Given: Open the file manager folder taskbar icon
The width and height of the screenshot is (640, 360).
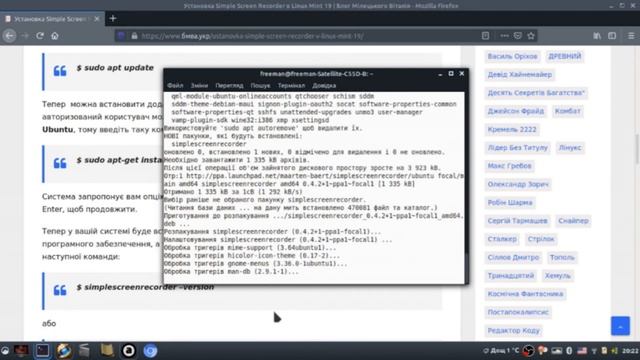Looking at the screenshot, I should coord(107,351).
